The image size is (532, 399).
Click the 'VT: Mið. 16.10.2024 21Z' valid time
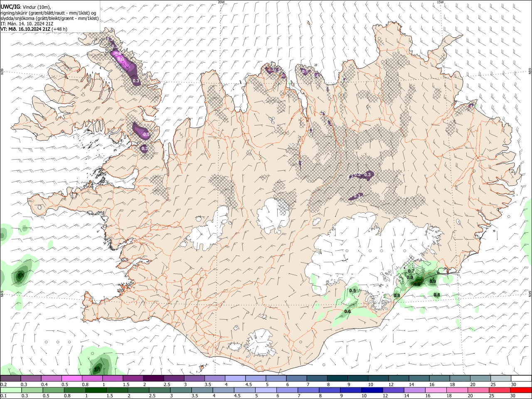(25, 29)
